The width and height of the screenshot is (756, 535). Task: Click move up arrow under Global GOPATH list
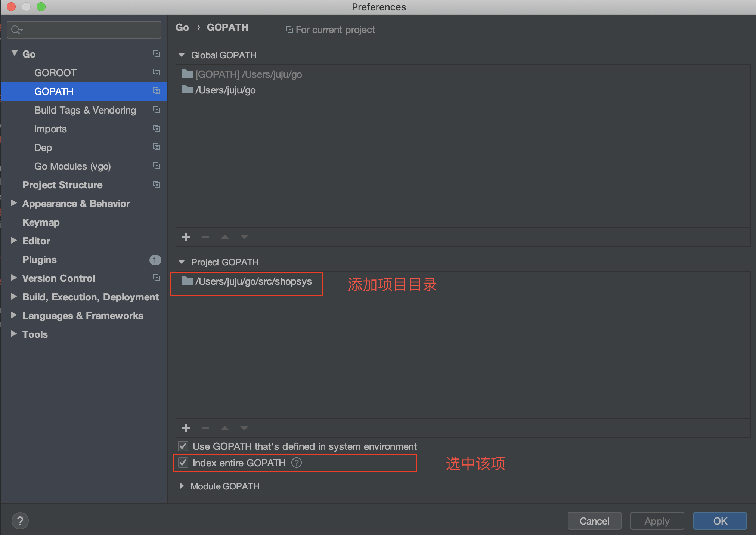pyautogui.click(x=224, y=237)
